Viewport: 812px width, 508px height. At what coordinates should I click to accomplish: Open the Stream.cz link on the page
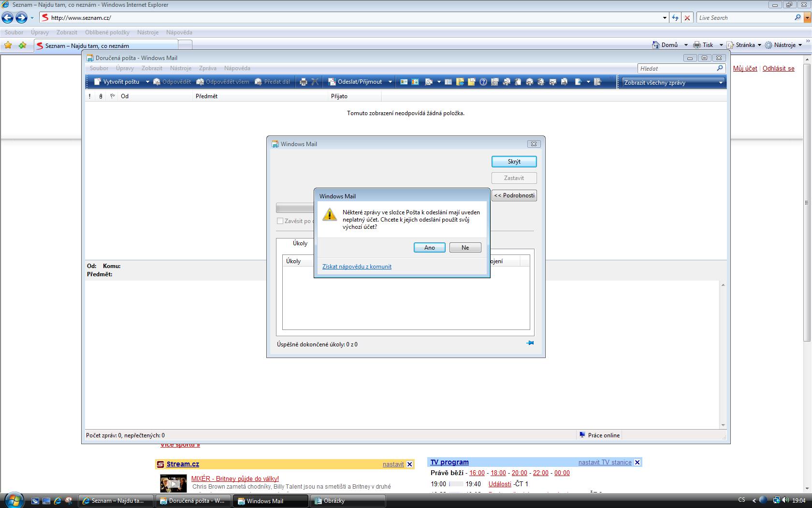pos(183,464)
